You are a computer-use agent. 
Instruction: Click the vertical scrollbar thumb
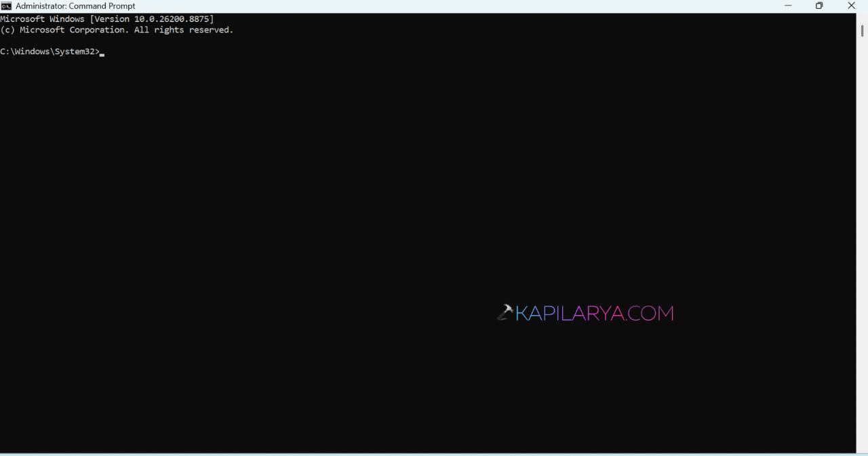tap(862, 30)
